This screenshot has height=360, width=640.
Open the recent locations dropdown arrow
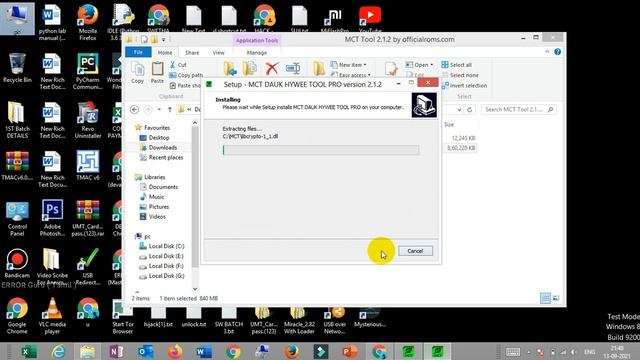click(159, 110)
